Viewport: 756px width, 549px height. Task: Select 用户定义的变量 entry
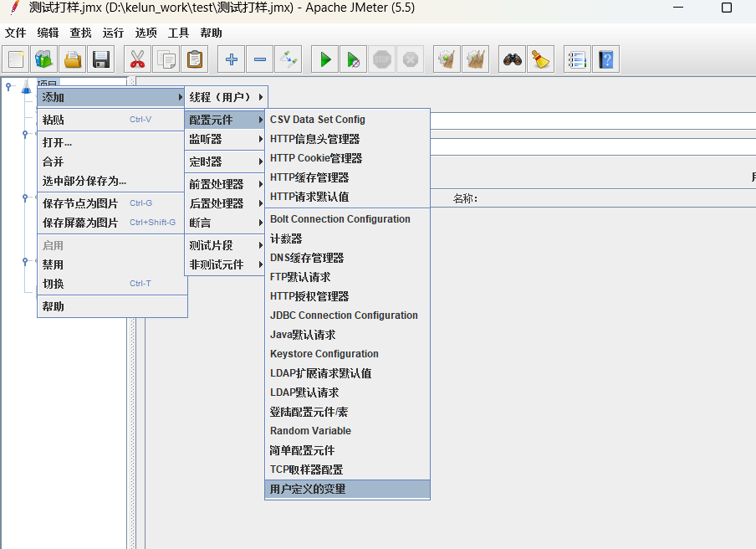347,489
